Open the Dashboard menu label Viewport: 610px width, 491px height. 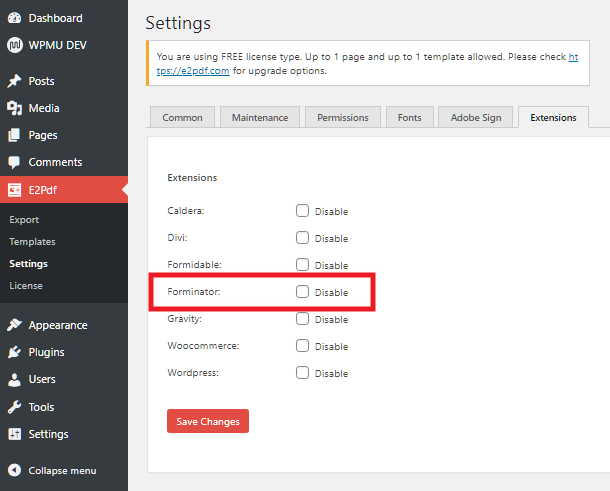(x=56, y=18)
